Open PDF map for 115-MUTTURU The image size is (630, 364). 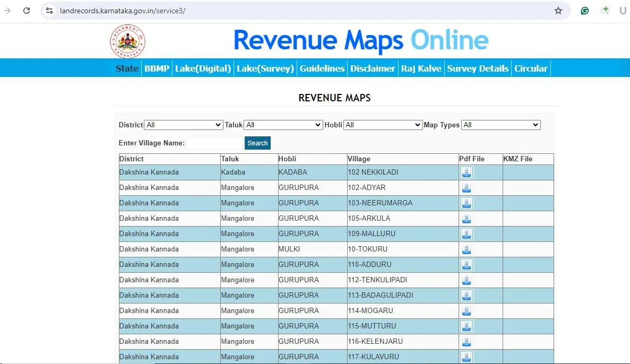click(x=466, y=326)
